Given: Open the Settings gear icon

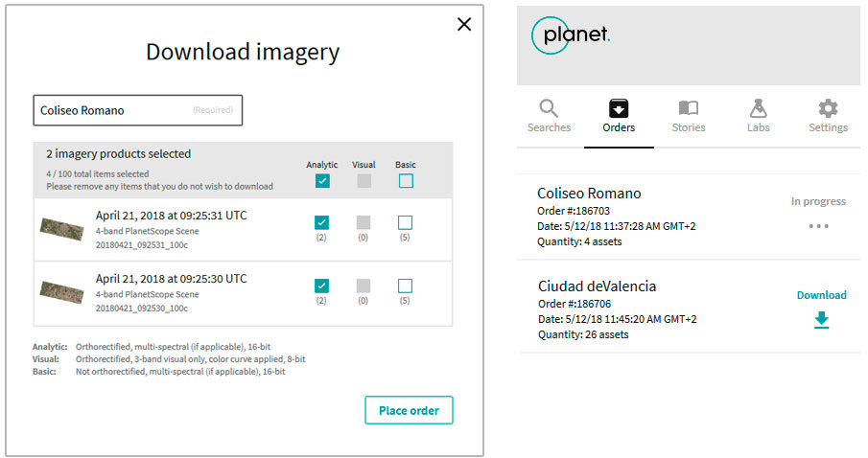Looking at the screenshot, I should coord(828,108).
